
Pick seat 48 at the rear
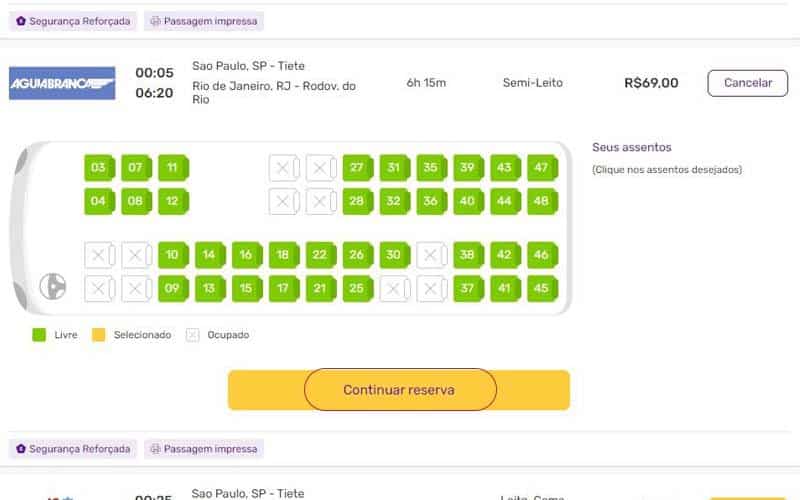click(542, 201)
